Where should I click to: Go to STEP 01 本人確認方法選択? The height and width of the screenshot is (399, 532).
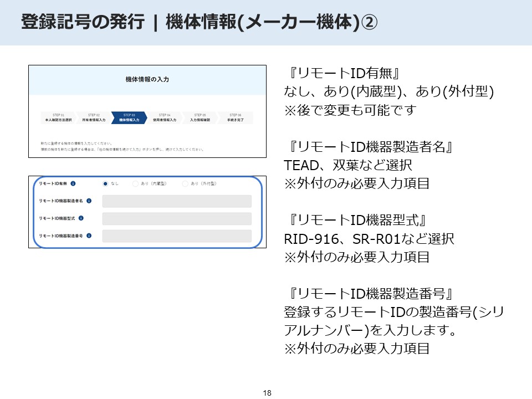click(x=58, y=117)
